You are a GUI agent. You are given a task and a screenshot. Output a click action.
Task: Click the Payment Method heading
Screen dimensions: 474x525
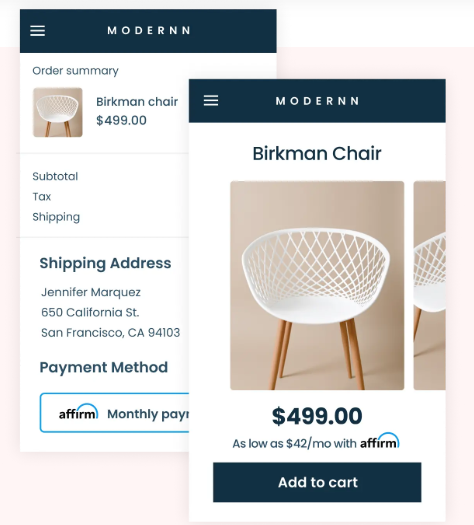[x=104, y=367]
